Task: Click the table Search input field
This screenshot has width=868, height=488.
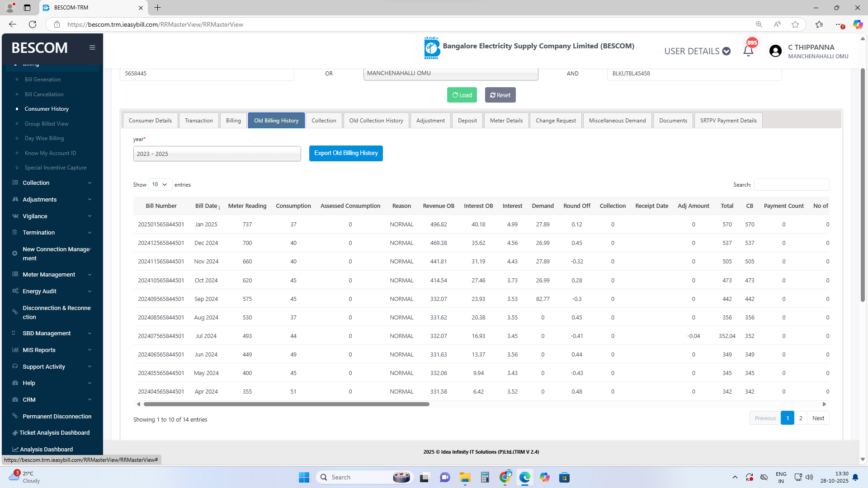Action: [791, 184]
